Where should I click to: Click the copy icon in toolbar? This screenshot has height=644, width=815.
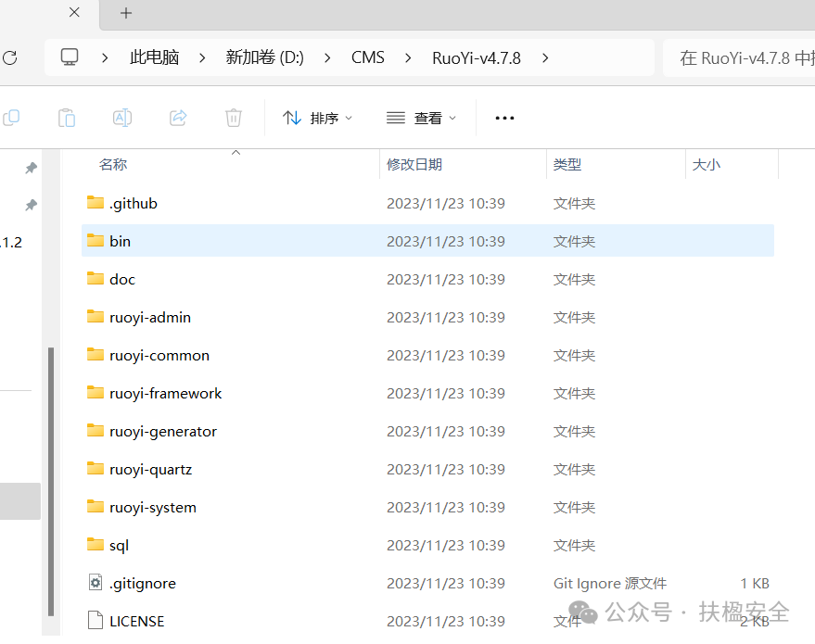[11, 118]
